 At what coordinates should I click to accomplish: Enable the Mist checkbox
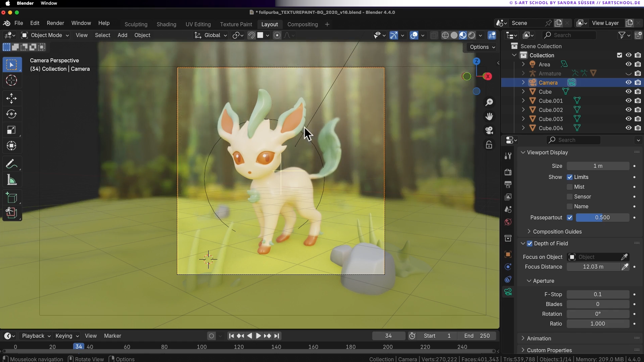point(570,187)
